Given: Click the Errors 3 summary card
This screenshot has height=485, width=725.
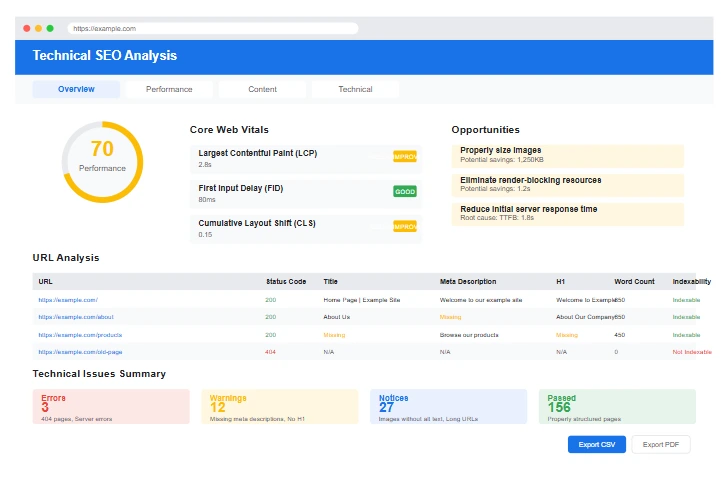Looking at the screenshot, I should (111, 406).
